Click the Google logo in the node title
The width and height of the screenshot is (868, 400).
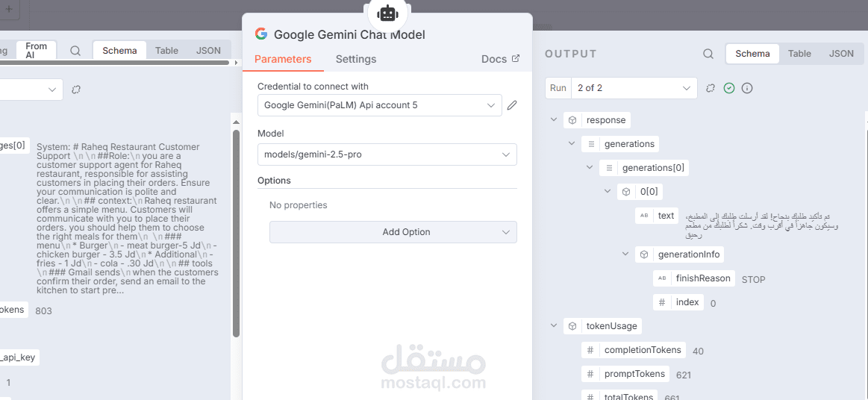(x=261, y=34)
